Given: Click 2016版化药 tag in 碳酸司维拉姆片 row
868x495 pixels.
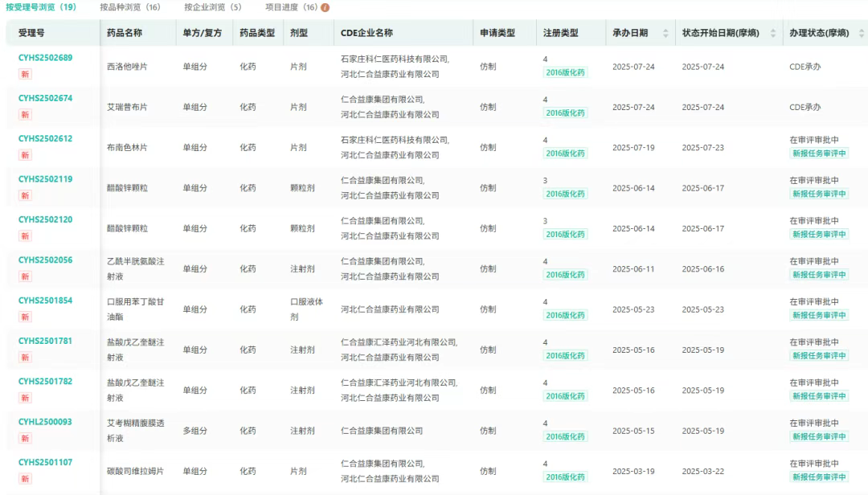Looking at the screenshot, I should [x=565, y=477].
